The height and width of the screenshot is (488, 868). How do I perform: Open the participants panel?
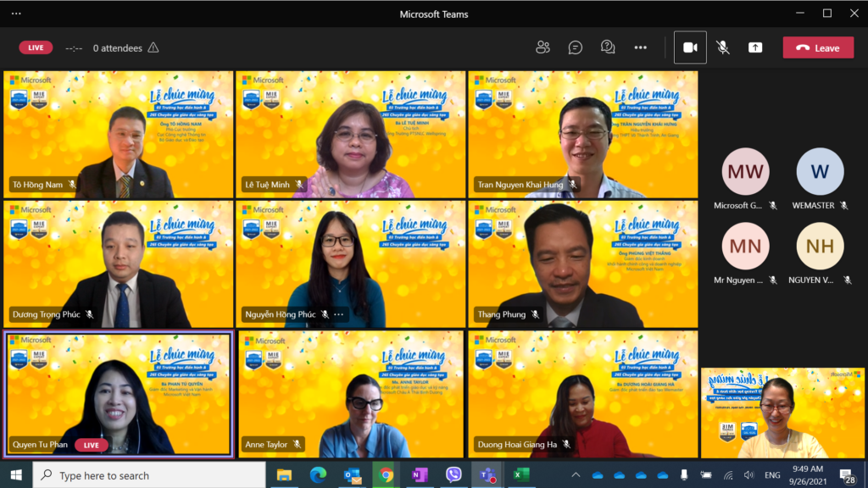(543, 47)
